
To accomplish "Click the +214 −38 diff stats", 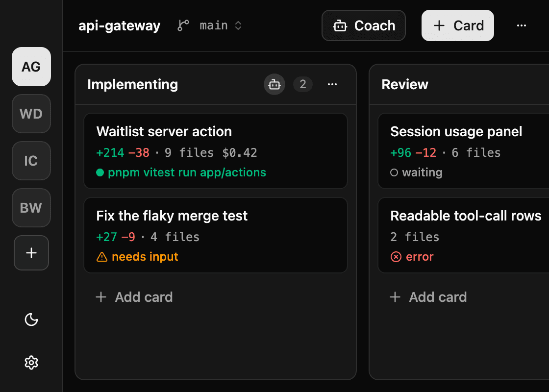I will 123,152.
